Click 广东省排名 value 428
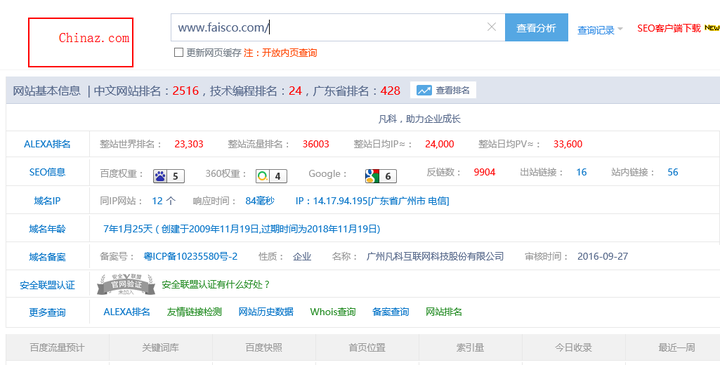 click(x=390, y=90)
